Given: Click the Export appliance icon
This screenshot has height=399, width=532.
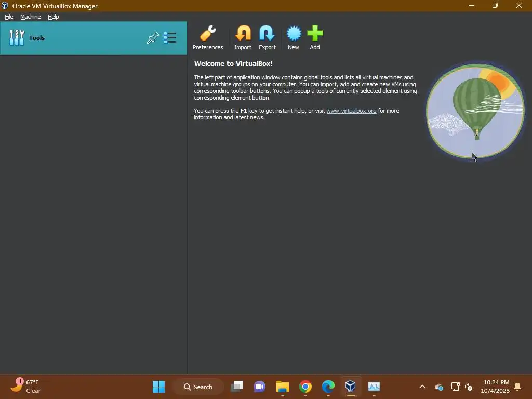Looking at the screenshot, I should (267, 37).
